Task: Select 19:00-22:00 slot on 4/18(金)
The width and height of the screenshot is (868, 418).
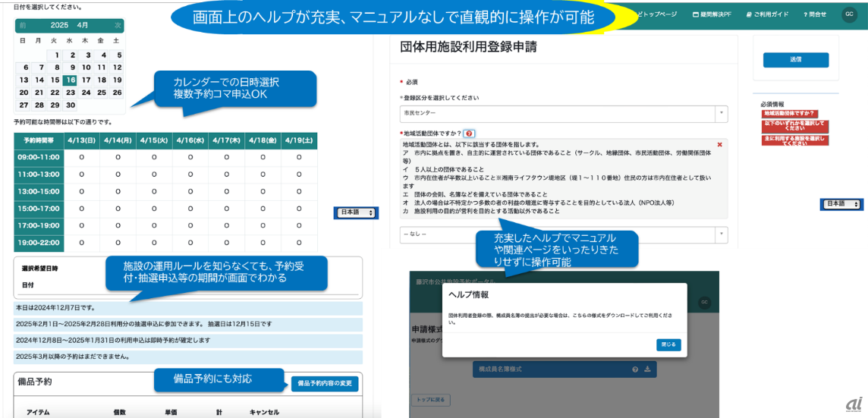Action: point(263,243)
